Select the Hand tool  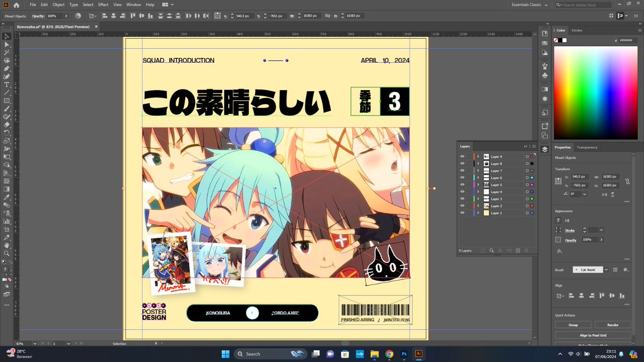coord(7,245)
